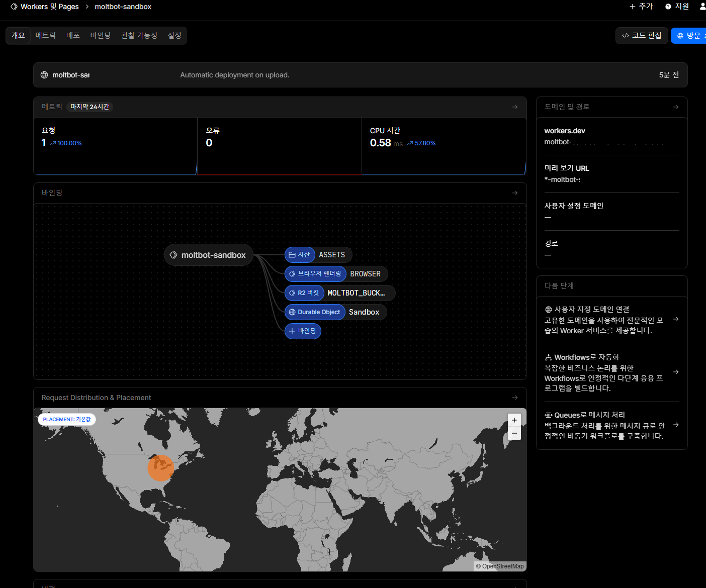
Task: Open the 메트릭 panel arrow
Action: point(515,107)
